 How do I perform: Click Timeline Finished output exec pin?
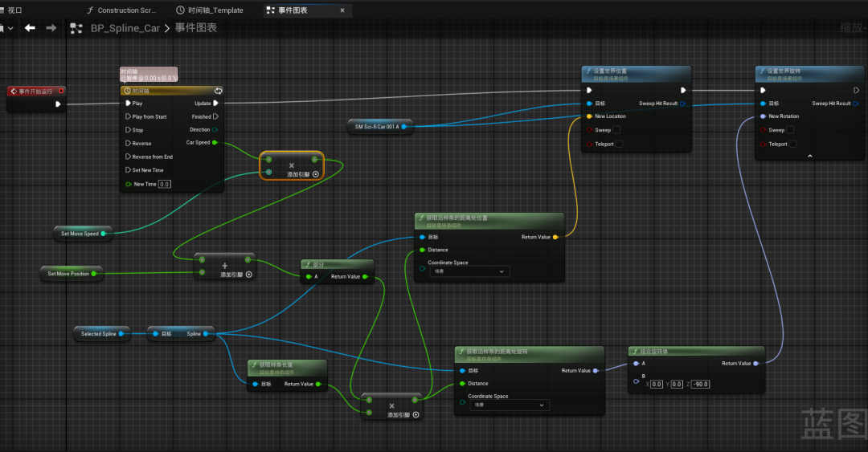(215, 116)
